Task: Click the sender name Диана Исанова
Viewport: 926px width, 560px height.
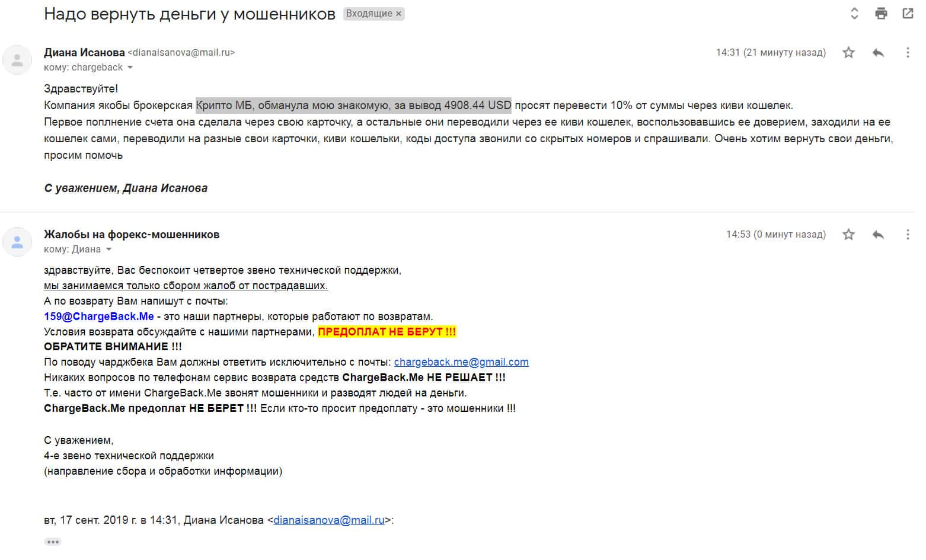Action: [x=84, y=52]
